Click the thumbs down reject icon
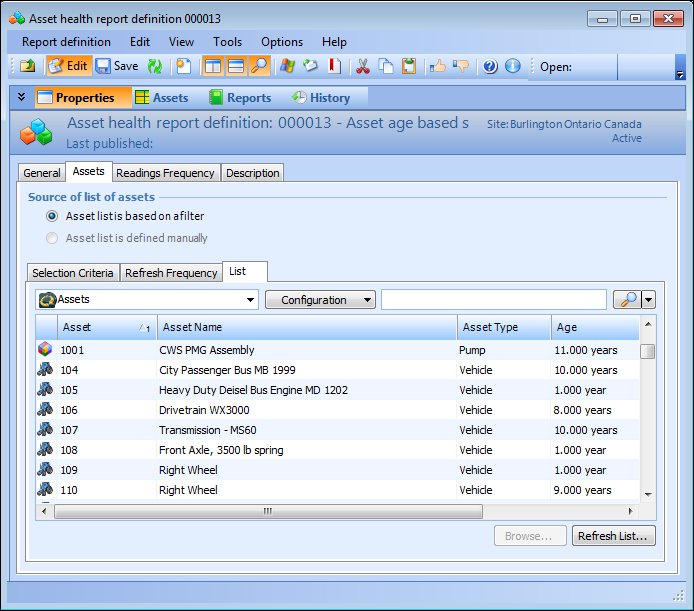This screenshot has height=611, width=694. click(460, 66)
